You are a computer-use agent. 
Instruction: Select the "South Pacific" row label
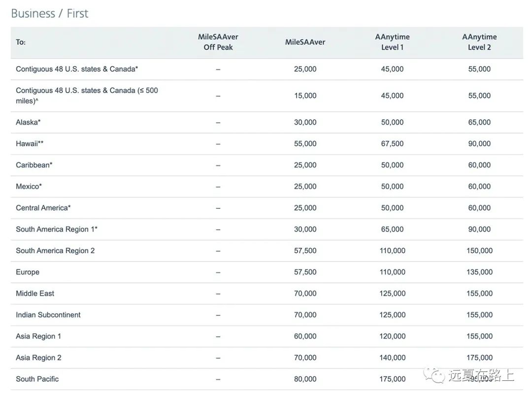click(37, 379)
